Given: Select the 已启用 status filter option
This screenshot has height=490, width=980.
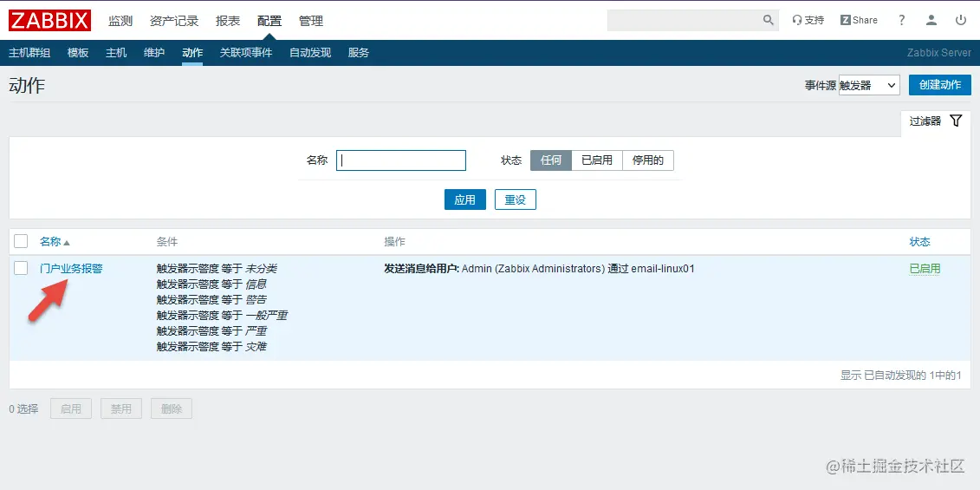Looking at the screenshot, I should pyautogui.click(x=597, y=160).
